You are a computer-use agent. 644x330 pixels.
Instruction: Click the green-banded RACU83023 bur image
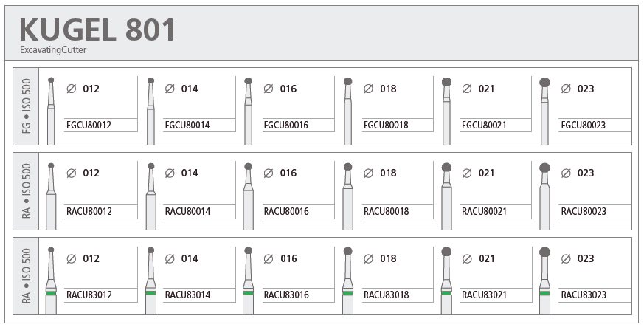[544, 281]
